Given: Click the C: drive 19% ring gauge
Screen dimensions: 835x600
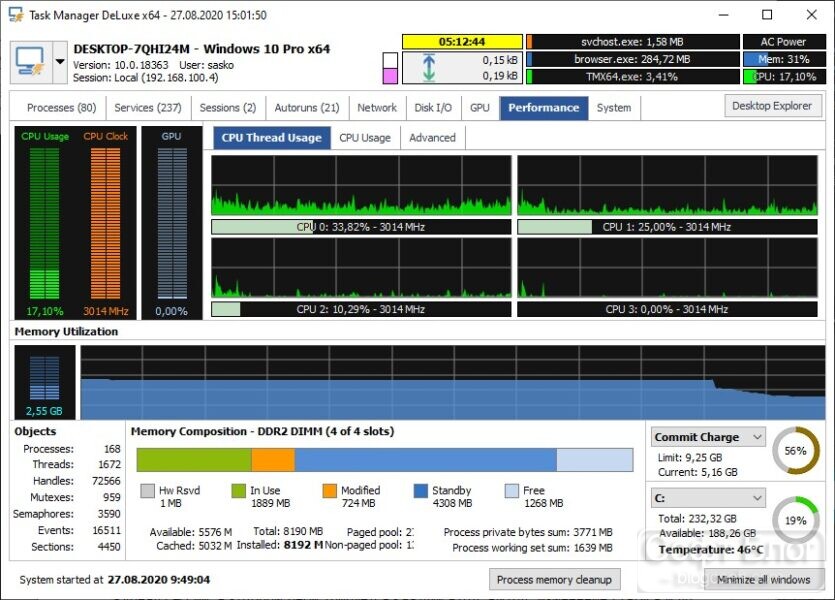Looking at the screenshot, I should (796, 520).
